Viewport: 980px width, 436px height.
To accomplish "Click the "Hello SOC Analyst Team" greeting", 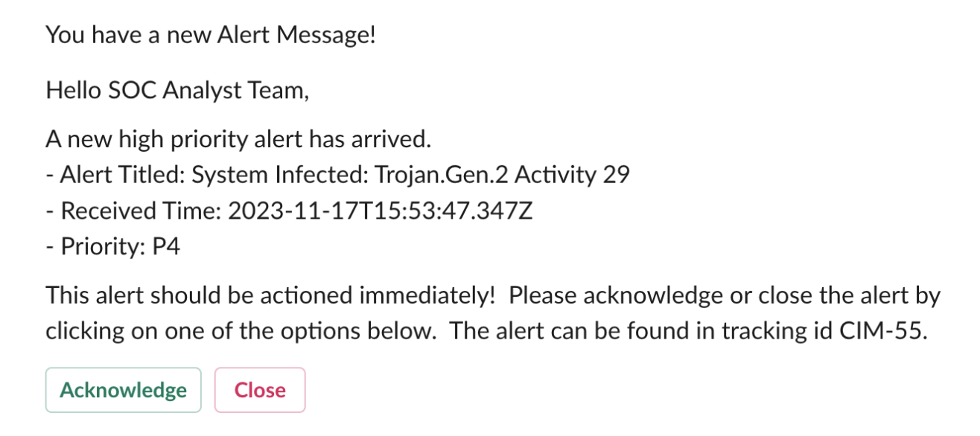I will (x=176, y=91).
